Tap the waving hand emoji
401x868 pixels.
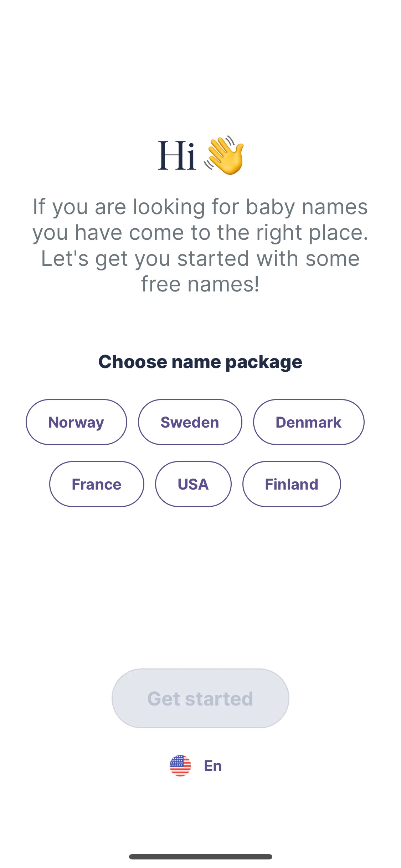(x=224, y=155)
